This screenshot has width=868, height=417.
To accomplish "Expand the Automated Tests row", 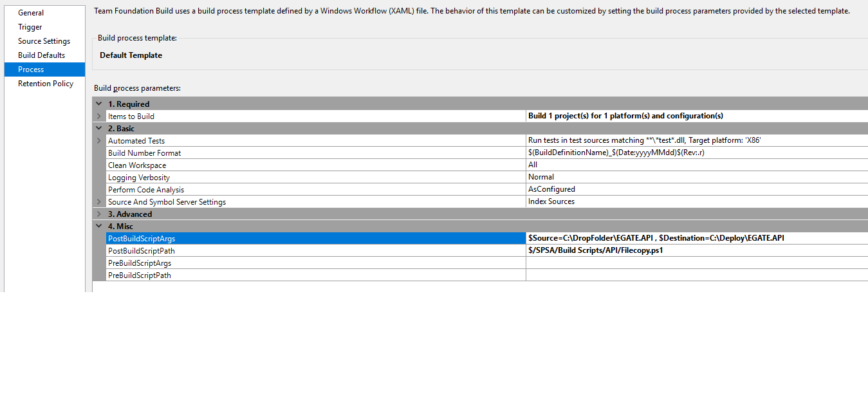I will [x=99, y=140].
